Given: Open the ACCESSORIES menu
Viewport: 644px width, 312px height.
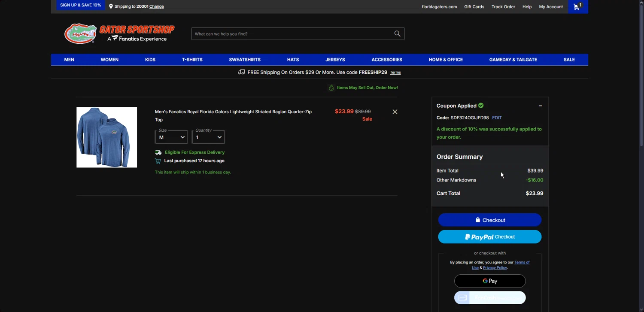Looking at the screenshot, I should (387, 60).
